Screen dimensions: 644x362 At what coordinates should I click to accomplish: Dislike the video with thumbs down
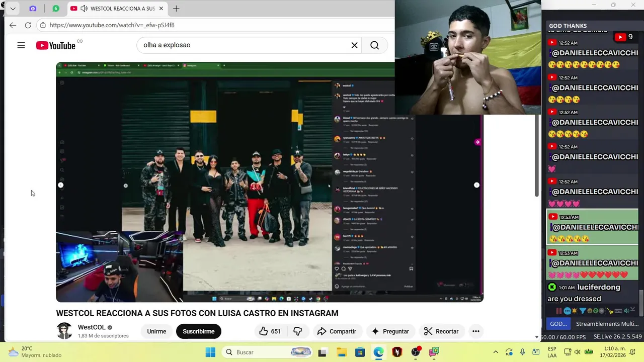coord(298,331)
